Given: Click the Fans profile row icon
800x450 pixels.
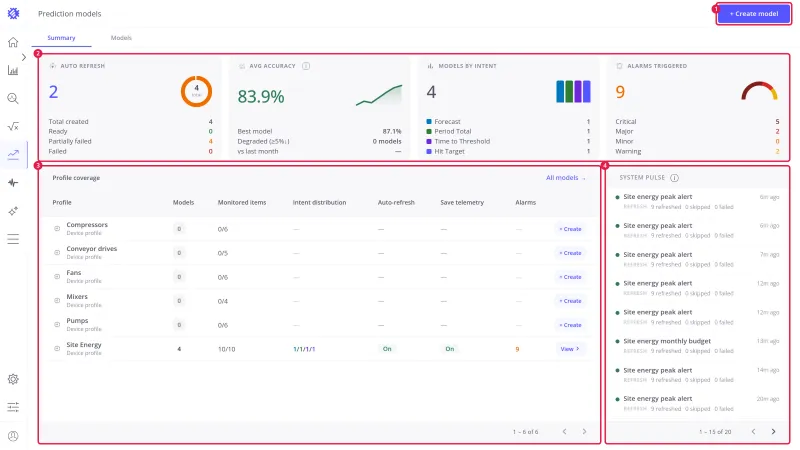Looking at the screenshot, I should pyautogui.click(x=57, y=277).
